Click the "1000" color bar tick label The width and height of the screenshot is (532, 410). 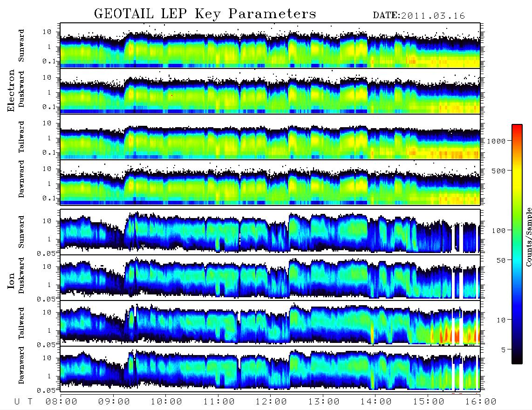[497, 141]
